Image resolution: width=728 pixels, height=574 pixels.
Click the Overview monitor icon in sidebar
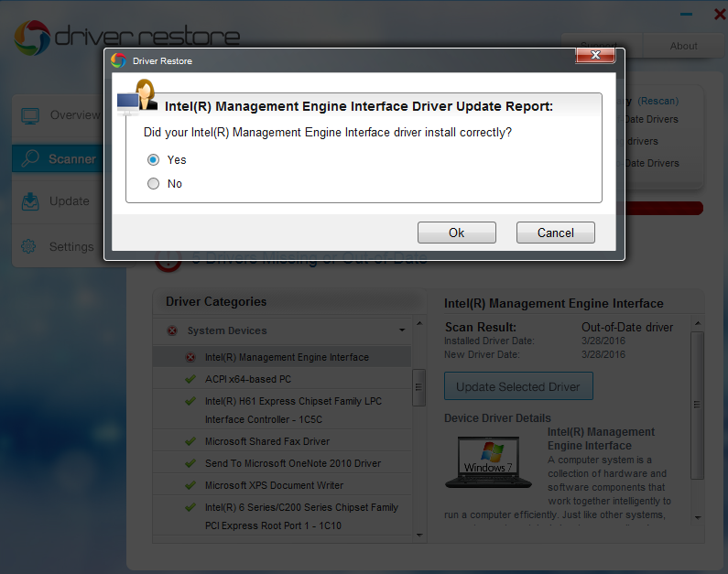[x=30, y=115]
